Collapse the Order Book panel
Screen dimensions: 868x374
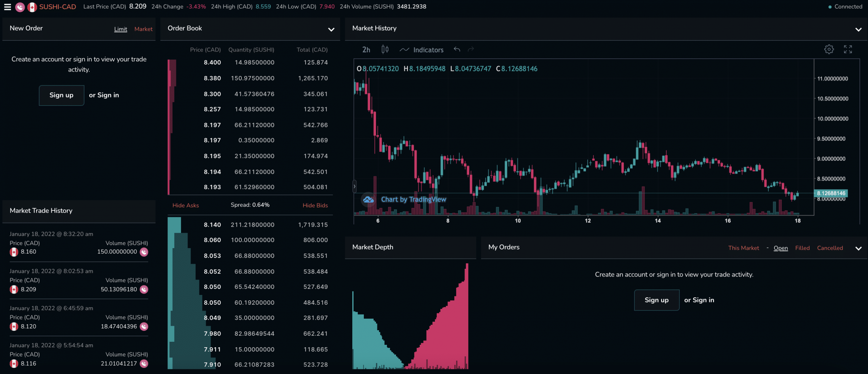pyautogui.click(x=331, y=30)
